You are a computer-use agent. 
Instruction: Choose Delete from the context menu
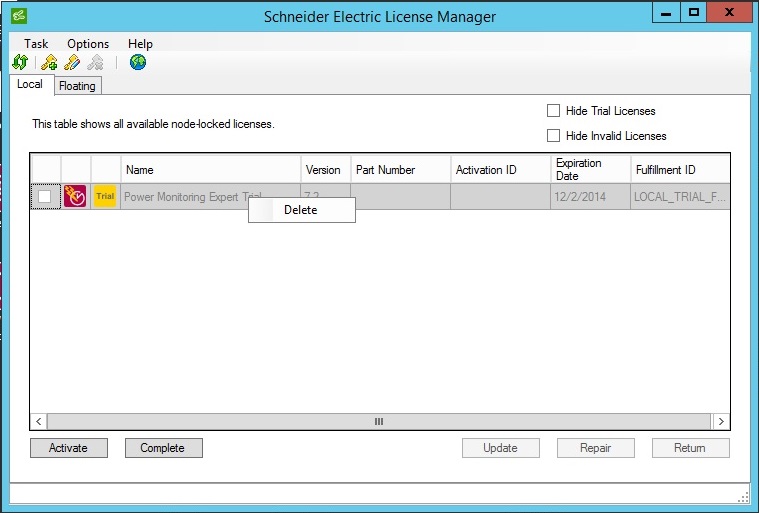(302, 210)
